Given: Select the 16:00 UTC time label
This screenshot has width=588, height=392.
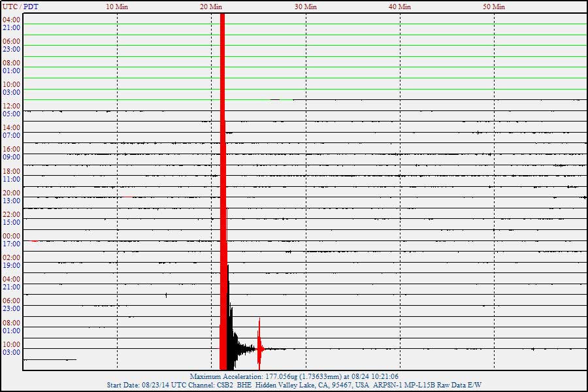Looking at the screenshot, I should click(11, 149).
